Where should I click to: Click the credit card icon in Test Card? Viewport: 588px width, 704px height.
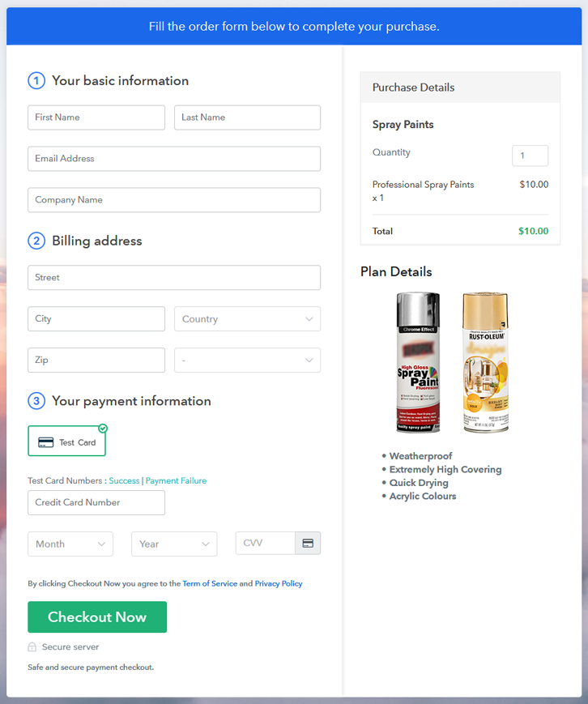[46, 442]
